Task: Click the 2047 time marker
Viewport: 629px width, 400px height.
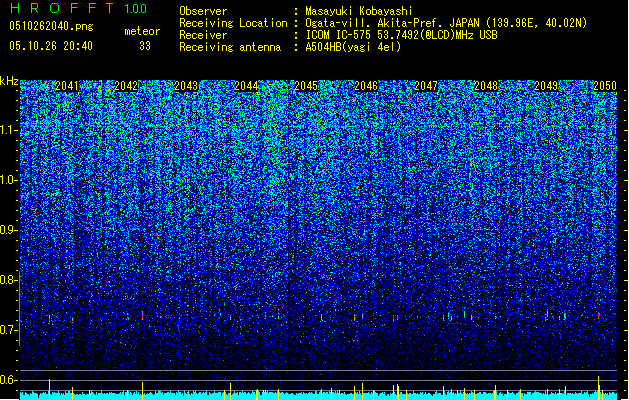Action: click(x=426, y=86)
